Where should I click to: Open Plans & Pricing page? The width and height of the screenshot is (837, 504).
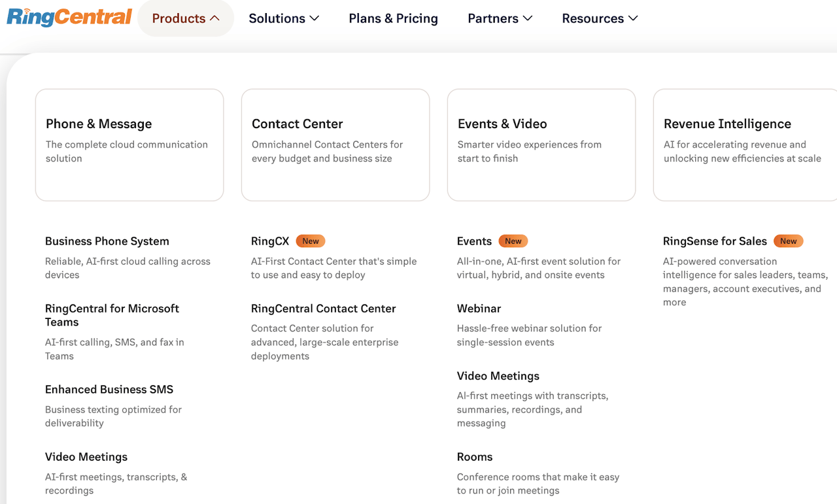point(393,18)
